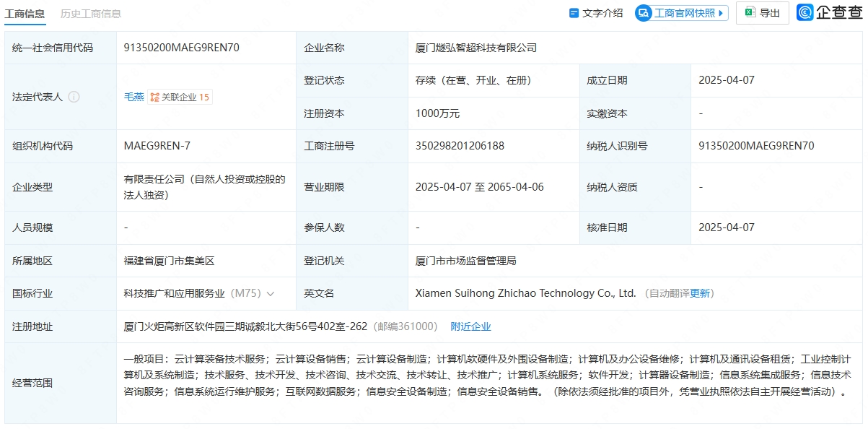Click the magnifier snapshot icon before 工商官网快照 text
The height and width of the screenshot is (429, 868).
tap(642, 13)
